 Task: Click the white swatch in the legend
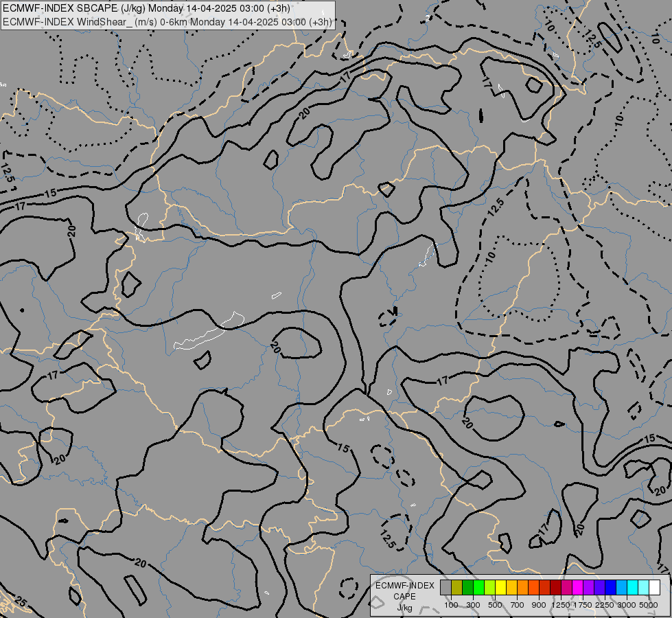(654, 587)
